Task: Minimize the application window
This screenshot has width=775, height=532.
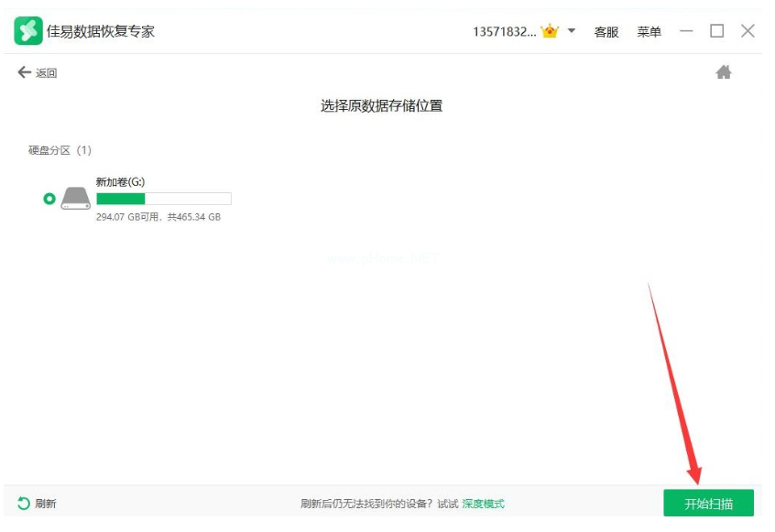Action: point(686,31)
